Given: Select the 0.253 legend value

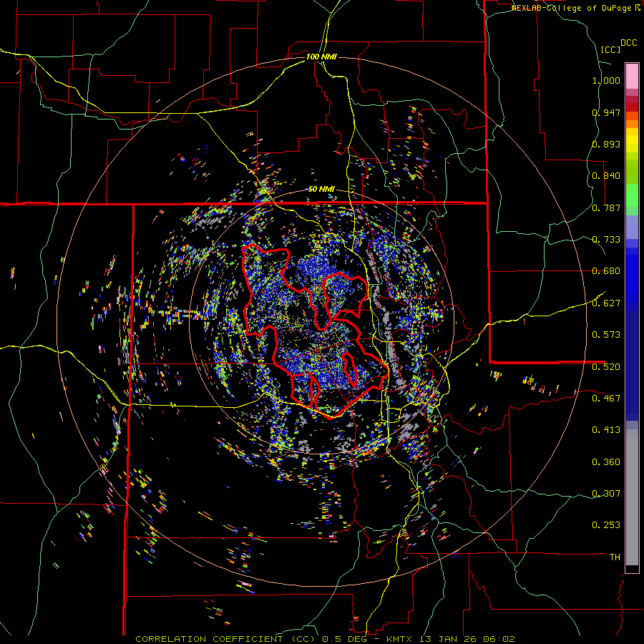Looking at the screenshot, I should pos(606,525).
